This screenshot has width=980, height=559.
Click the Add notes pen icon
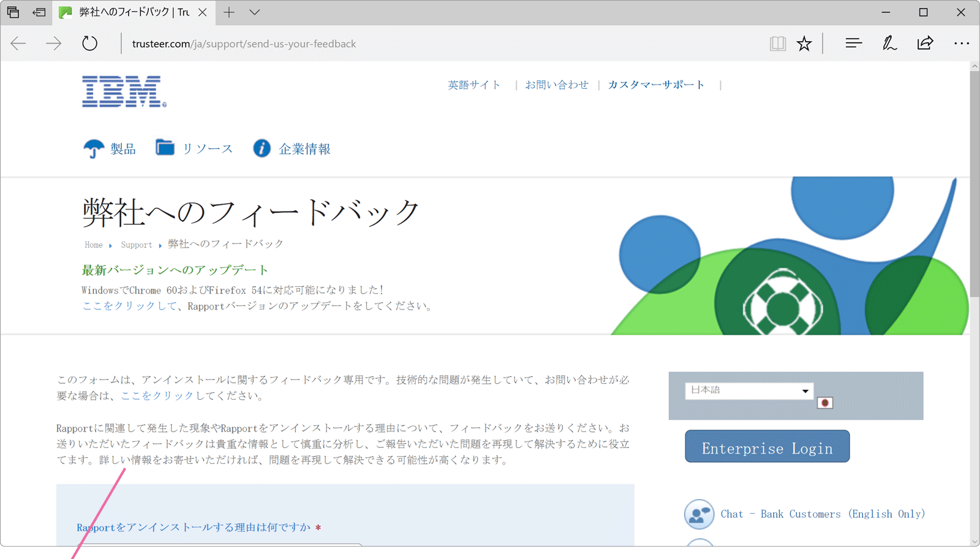(889, 43)
